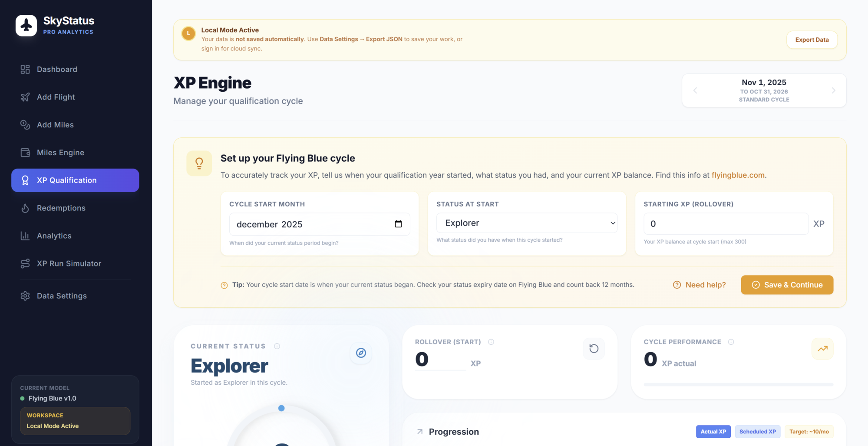
Task: Toggle the Scheduled XP chart series
Action: tap(757, 432)
